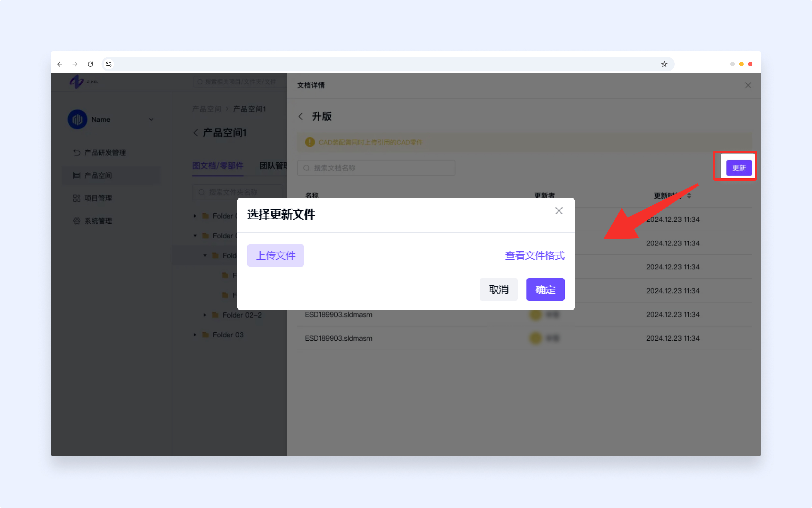Switch to the 团队管理 tab

coord(273,166)
